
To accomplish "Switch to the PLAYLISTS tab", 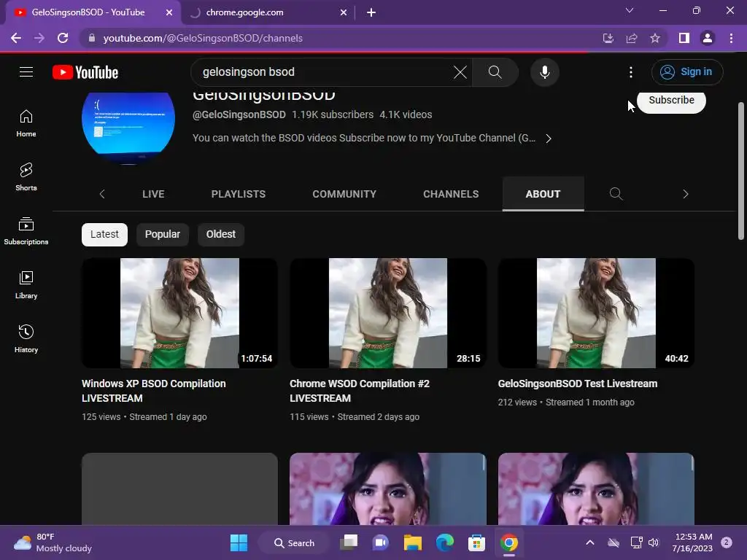I will (x=239, y=194).
